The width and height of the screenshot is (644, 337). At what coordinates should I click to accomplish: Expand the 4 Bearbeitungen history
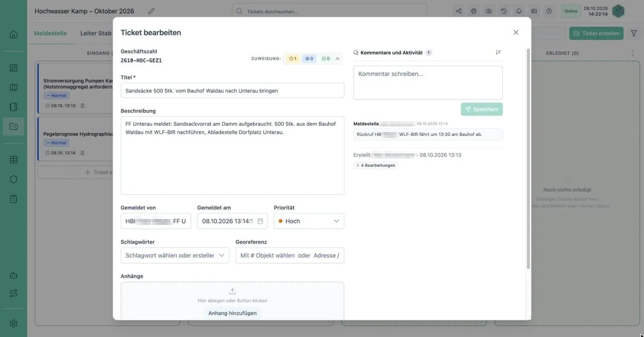pyautogui.click(x=376, y=165)
